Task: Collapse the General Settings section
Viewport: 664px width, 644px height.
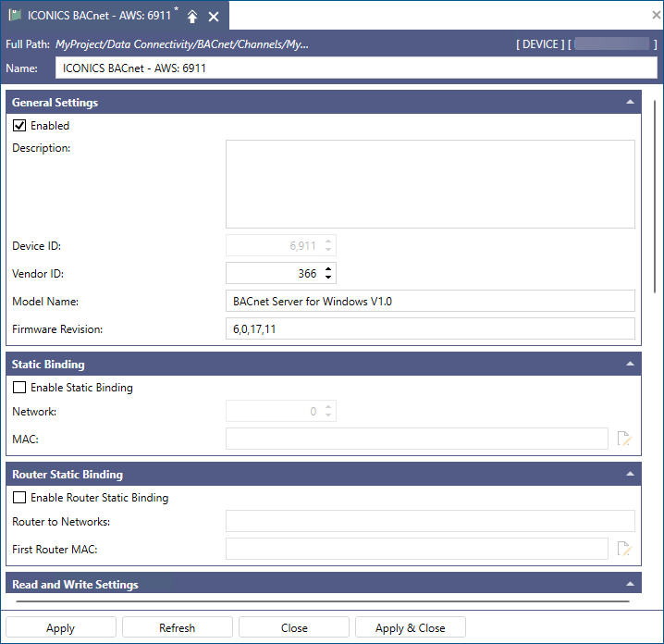Action: pos(630,102)
